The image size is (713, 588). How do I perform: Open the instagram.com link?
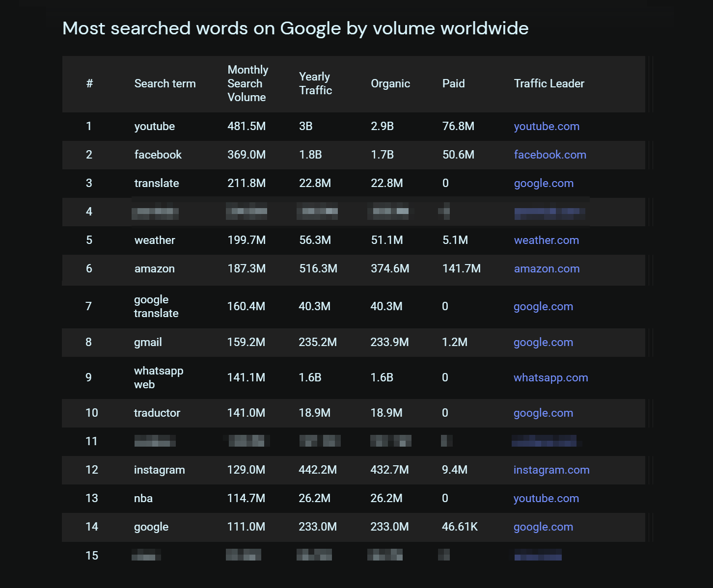point(551,470)
